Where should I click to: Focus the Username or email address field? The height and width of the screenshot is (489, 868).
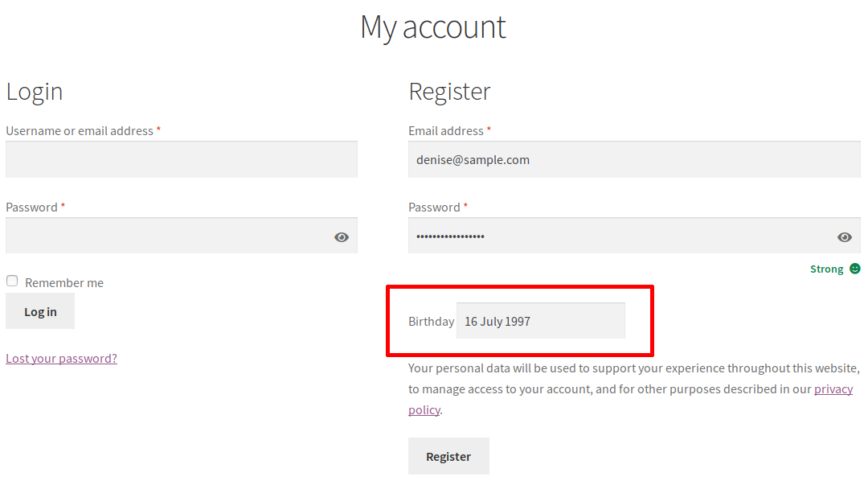182,159
